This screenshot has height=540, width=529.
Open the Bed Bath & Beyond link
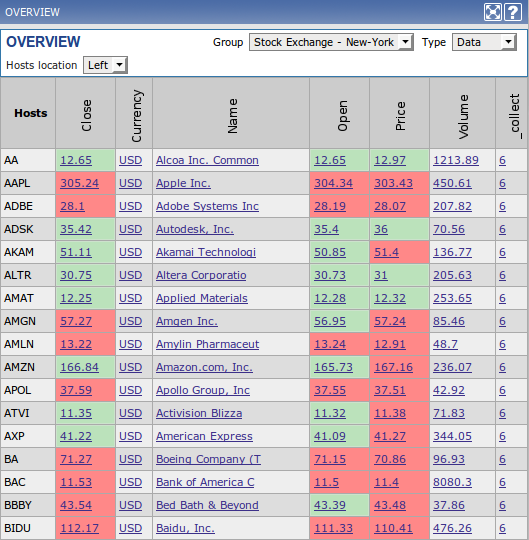(207, 506)
